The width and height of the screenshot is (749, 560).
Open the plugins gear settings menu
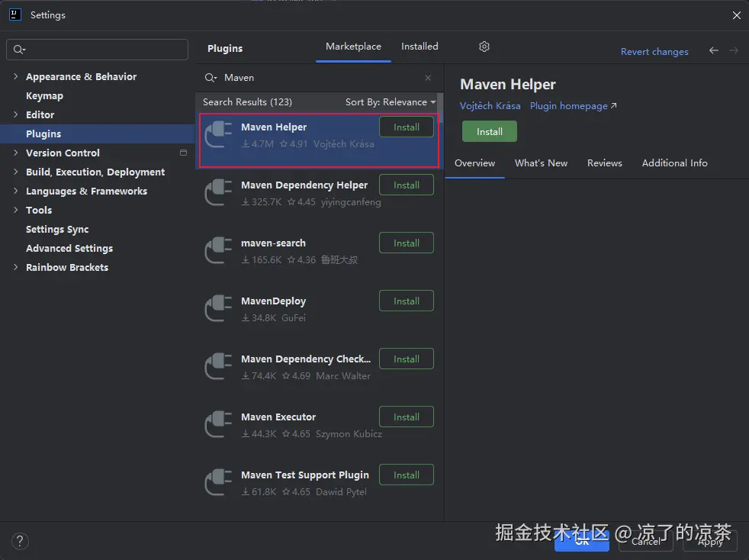pyautogui.click(x=484, y=47)
